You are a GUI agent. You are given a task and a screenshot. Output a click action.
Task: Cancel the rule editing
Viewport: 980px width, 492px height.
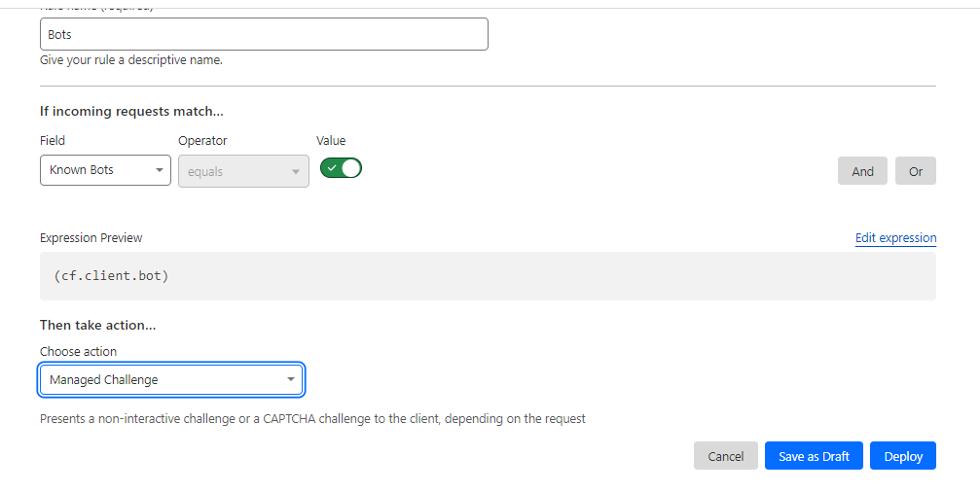coord(726,456)
